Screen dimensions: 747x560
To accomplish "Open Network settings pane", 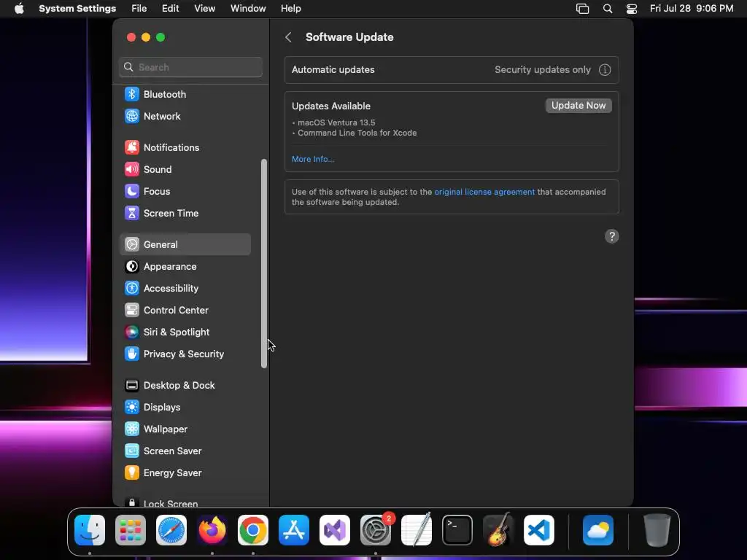I will pos(185,116).
